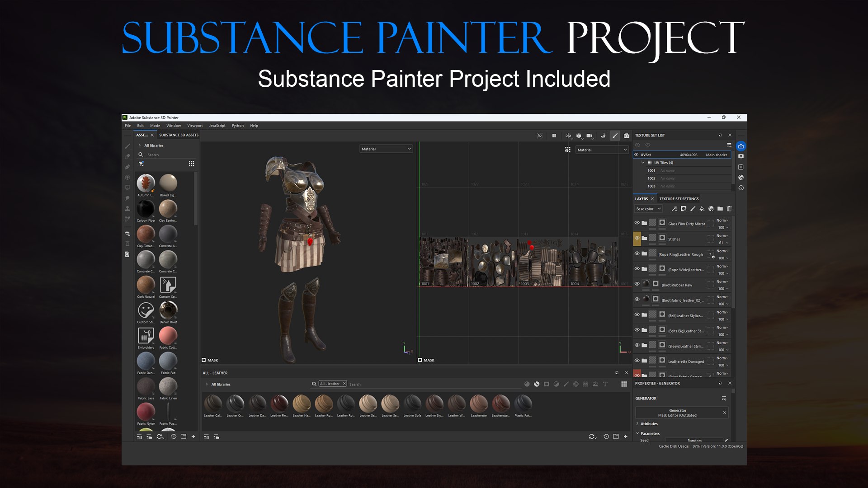
Task: Open the Iray rendering mode icon
Action: (603, 136)
